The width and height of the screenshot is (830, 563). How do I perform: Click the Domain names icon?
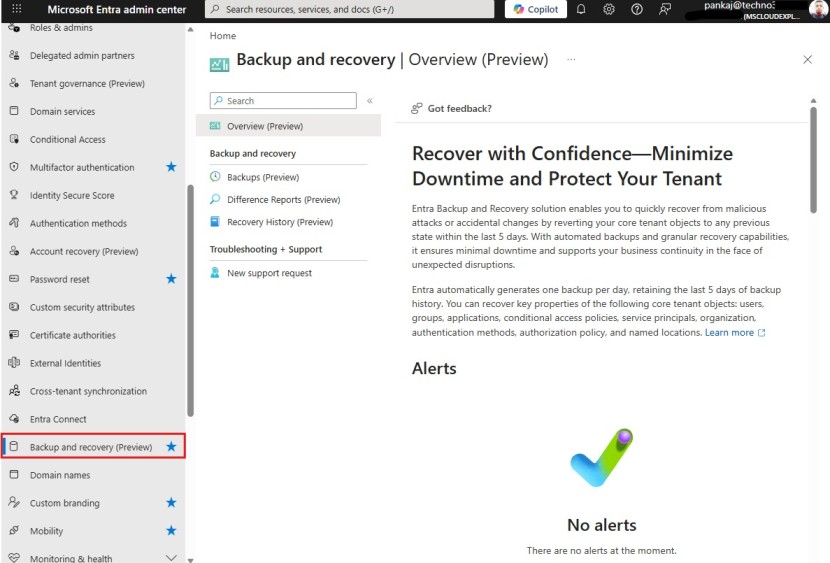tap(14, 475)
